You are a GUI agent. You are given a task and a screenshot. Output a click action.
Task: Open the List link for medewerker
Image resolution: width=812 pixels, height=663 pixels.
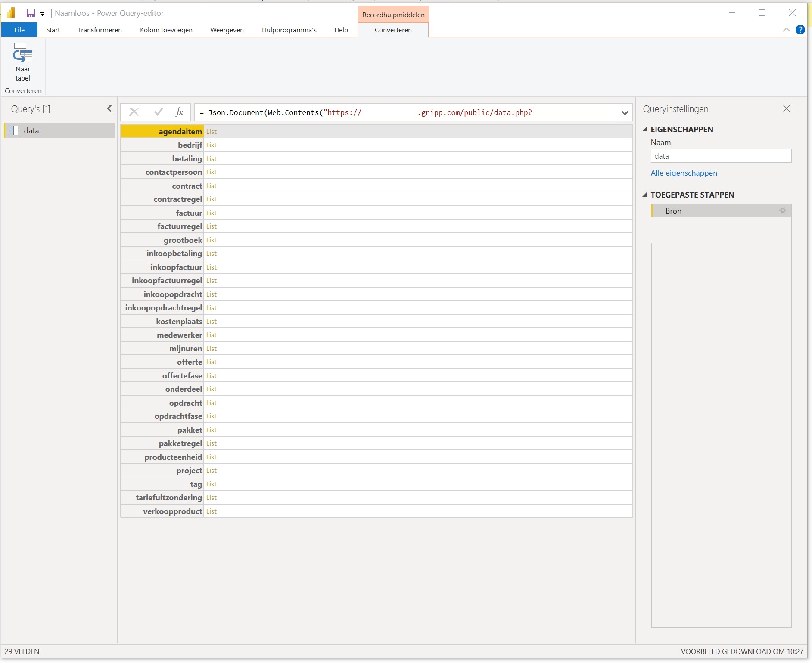(211, 335)
